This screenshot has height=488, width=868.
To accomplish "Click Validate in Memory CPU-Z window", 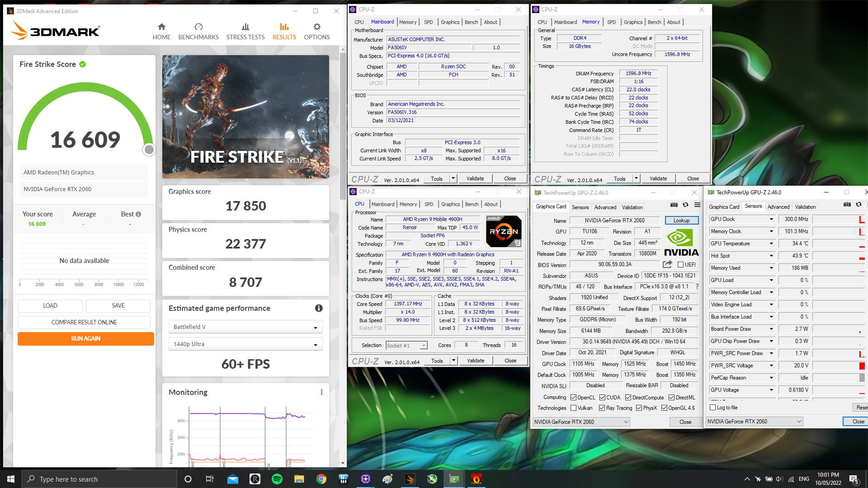I will 658,178.
